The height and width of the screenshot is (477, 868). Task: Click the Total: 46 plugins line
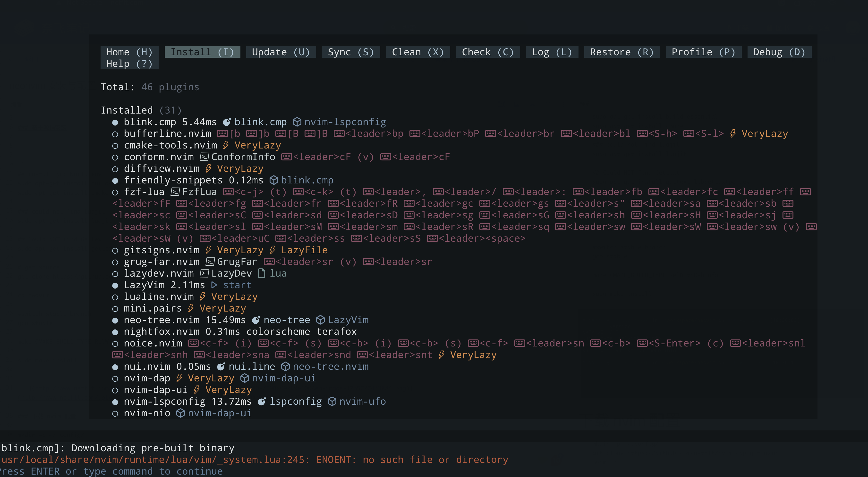150,87
